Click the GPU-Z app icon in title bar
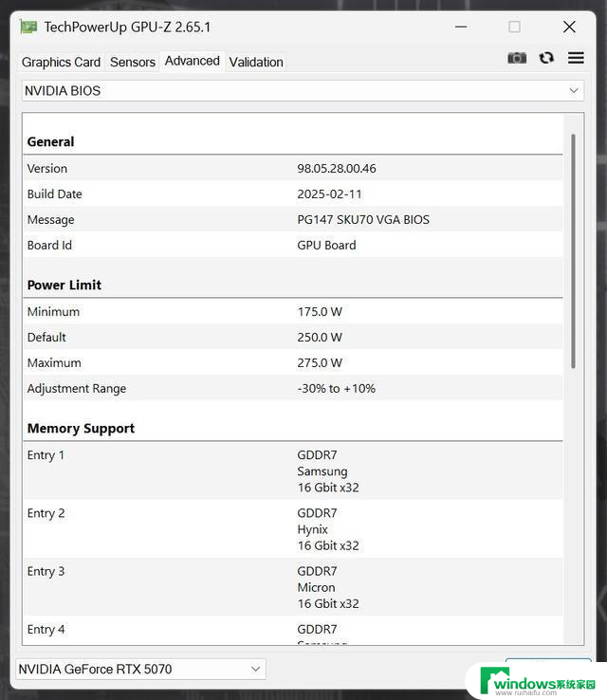 [28, 28]
